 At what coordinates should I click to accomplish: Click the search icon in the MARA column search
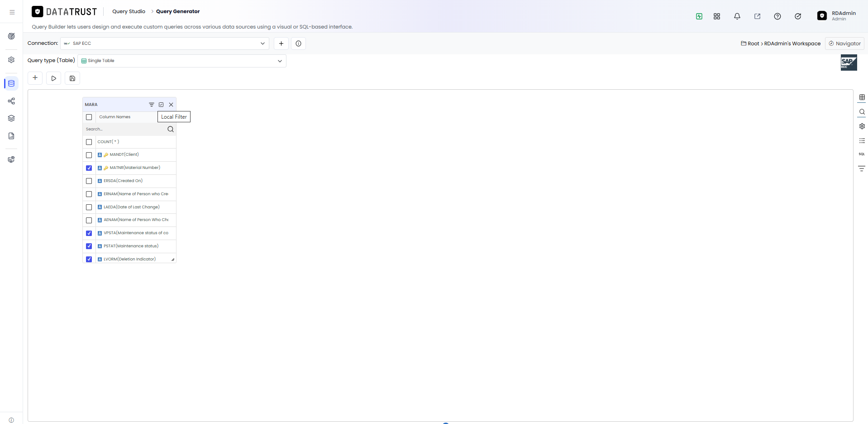[171, 129]
